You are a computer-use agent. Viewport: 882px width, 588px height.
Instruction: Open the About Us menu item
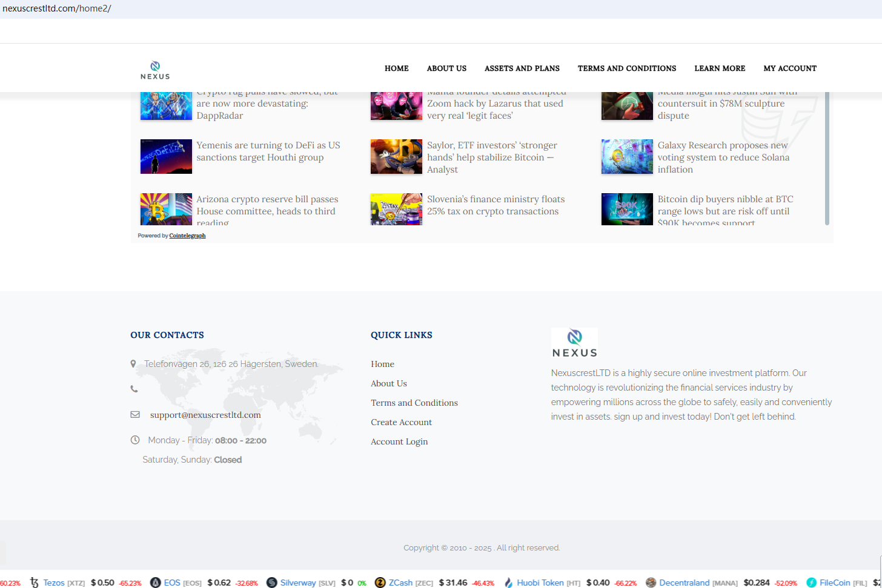tap(446, 68)
